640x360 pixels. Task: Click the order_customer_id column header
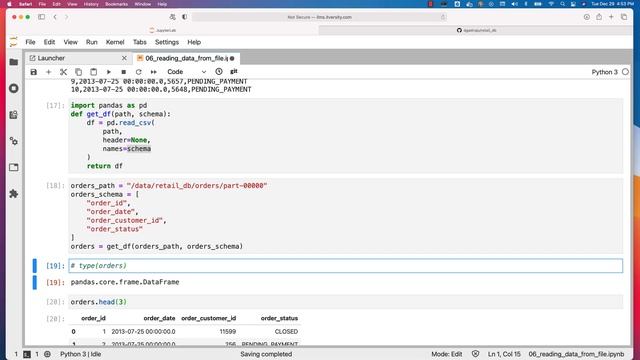click(x=209, y=318)
